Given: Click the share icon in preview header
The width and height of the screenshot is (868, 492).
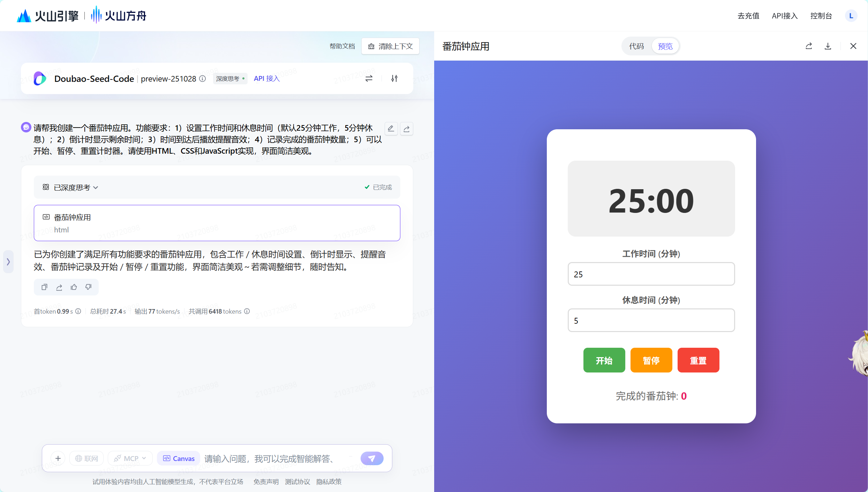Looking at the screenshot, I should (809, 46).
